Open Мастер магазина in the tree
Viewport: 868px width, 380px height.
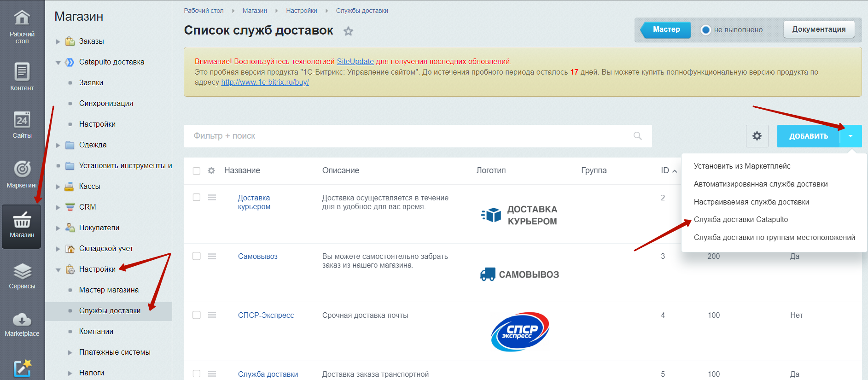pyautogui.click(x=109, y=290)
